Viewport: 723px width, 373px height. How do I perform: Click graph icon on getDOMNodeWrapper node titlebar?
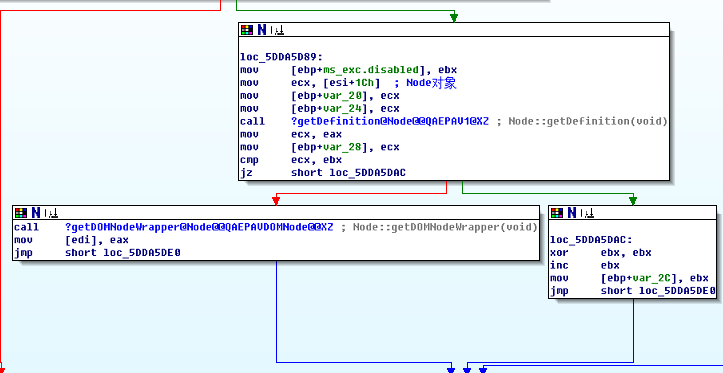coord(51,213)
